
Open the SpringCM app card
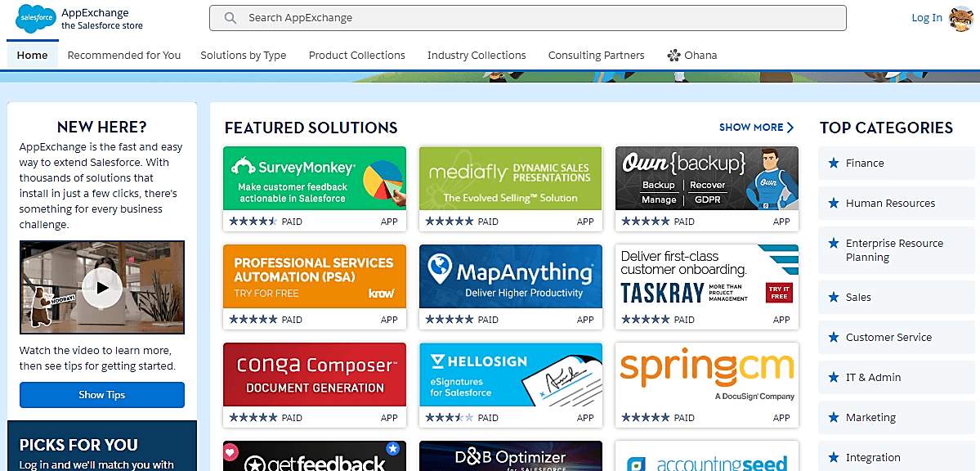[707, 385]
